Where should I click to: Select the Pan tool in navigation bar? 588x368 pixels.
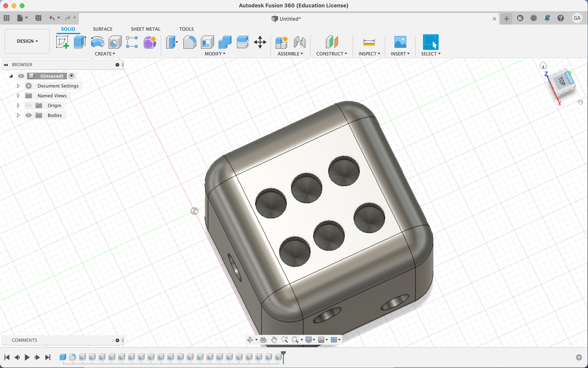[274, 340]
